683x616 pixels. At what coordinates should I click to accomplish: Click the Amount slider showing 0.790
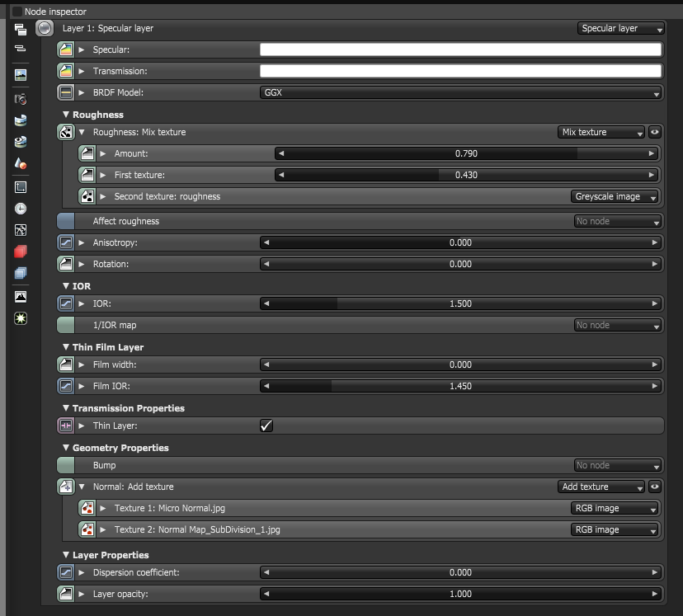pos(466,153)
